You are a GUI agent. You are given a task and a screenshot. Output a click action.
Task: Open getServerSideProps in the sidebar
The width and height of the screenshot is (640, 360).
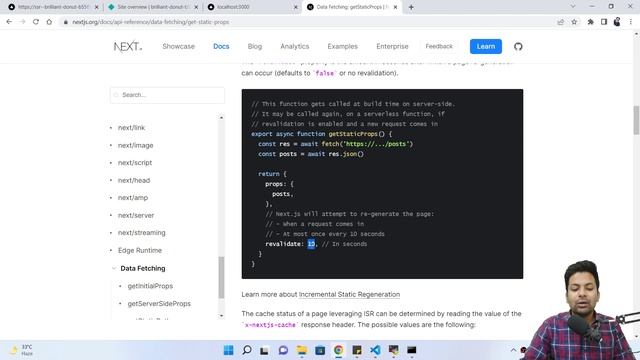click(x=159, y=304)
